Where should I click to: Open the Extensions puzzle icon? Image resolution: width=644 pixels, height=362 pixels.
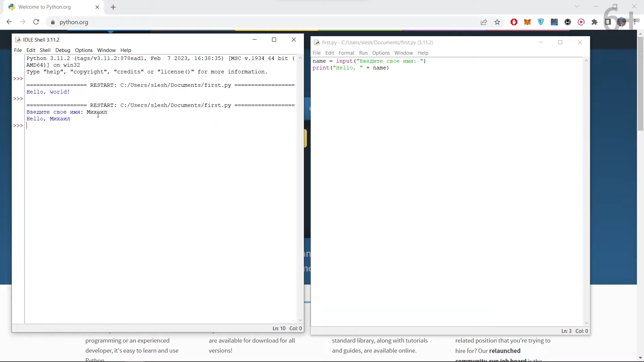(594, 22)
